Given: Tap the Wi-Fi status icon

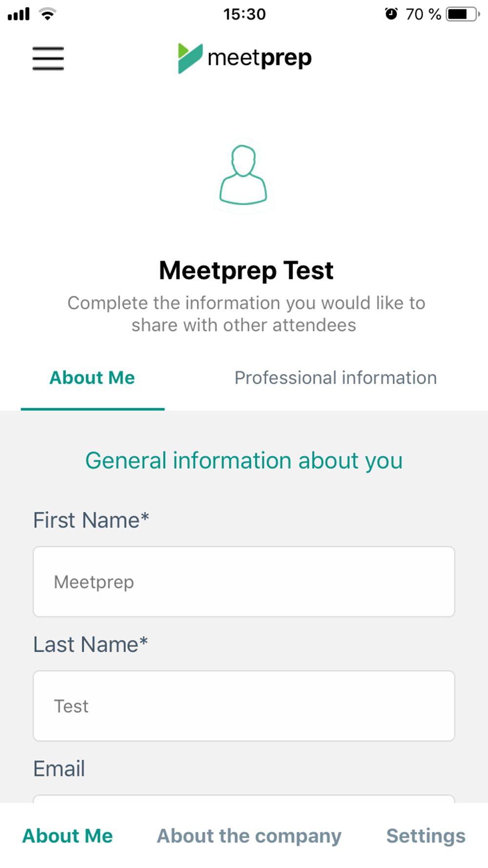Looking at the screenshot, I should [47, 14].
